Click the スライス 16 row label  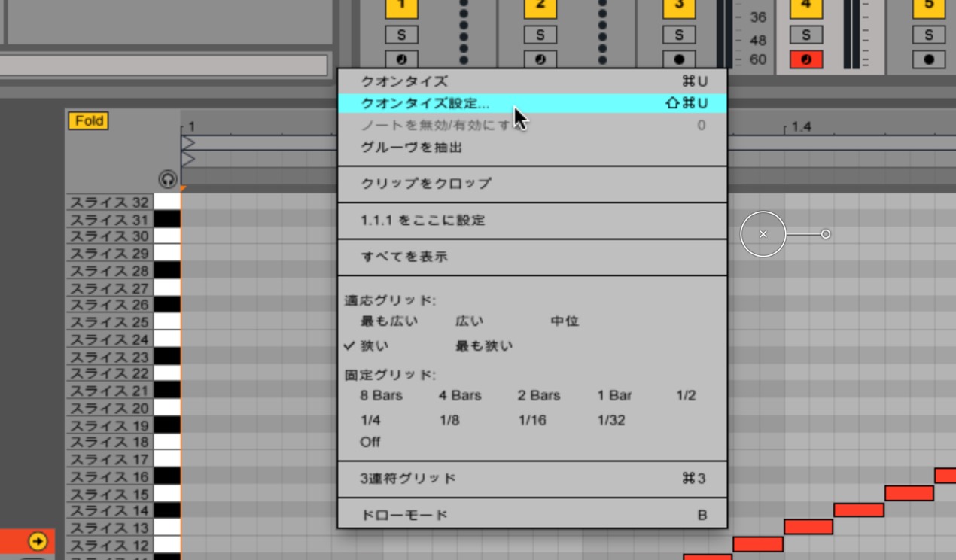pyautogui.click(x=110, y=476)
